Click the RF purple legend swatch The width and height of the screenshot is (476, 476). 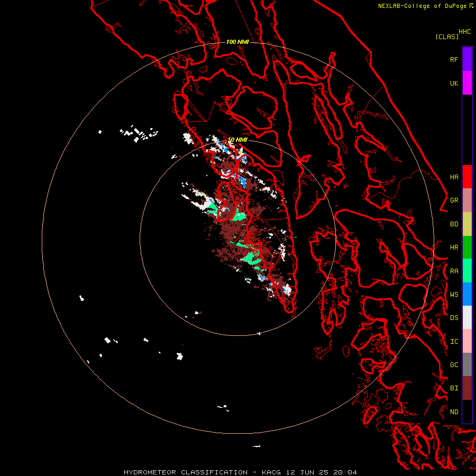click(467, 59)
